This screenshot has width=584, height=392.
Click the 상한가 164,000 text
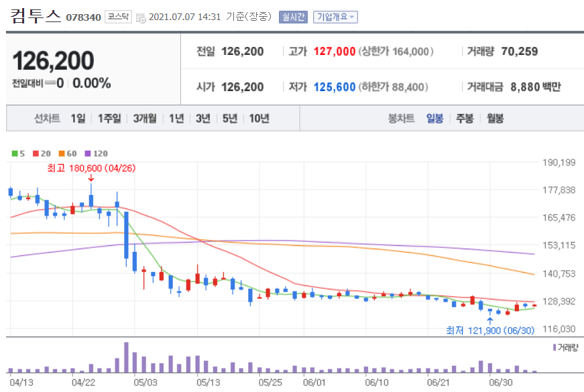pyautogui.click(x=396, y=52)
